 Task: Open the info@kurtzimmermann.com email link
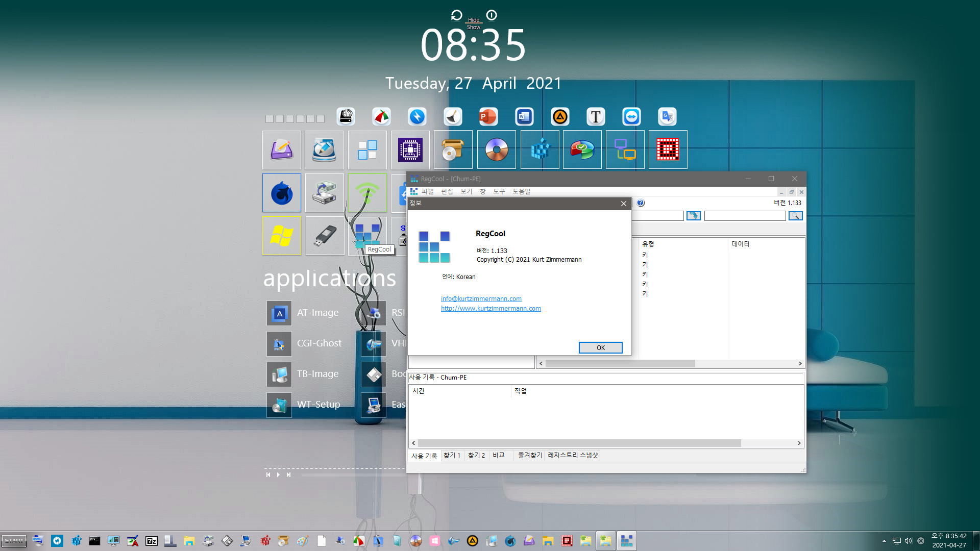pyautogui.click(x=481, y=298)
